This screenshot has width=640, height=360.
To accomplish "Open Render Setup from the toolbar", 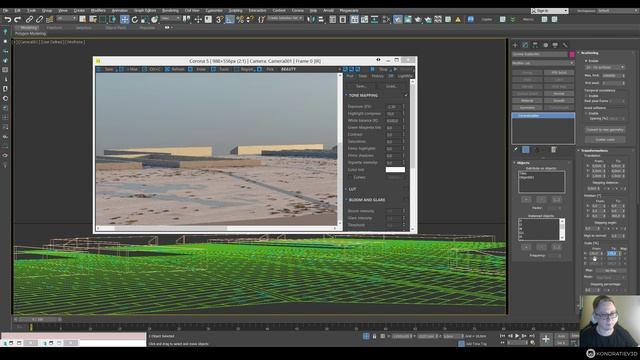I will (398, 19).
